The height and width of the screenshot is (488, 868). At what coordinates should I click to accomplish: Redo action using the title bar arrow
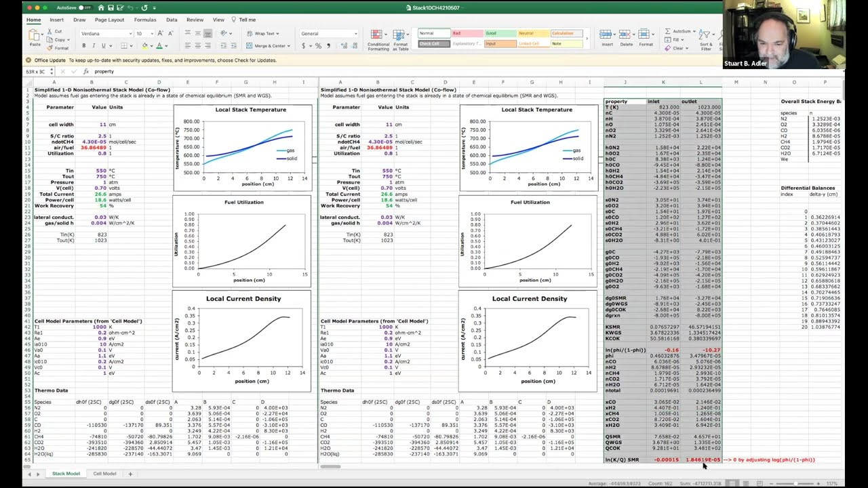point(144,7)
